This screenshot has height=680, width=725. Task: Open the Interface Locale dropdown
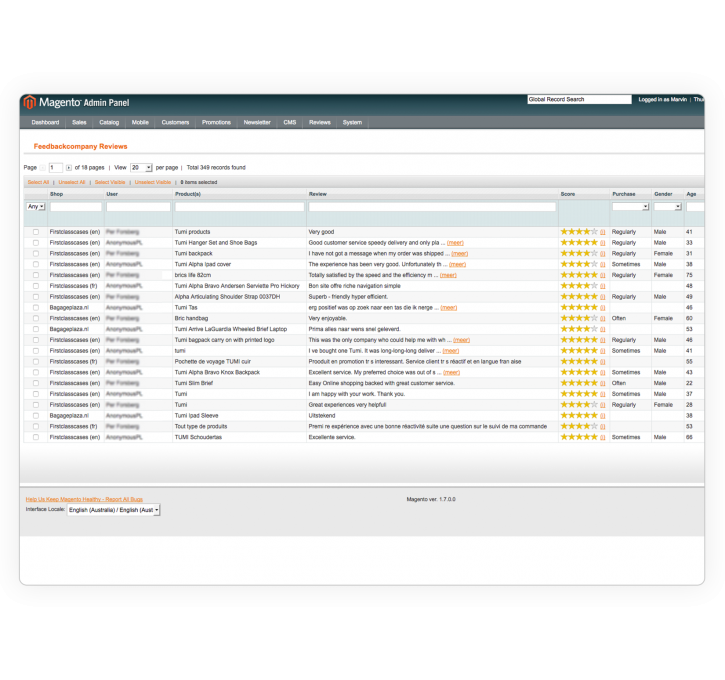[x=113, y=510]
